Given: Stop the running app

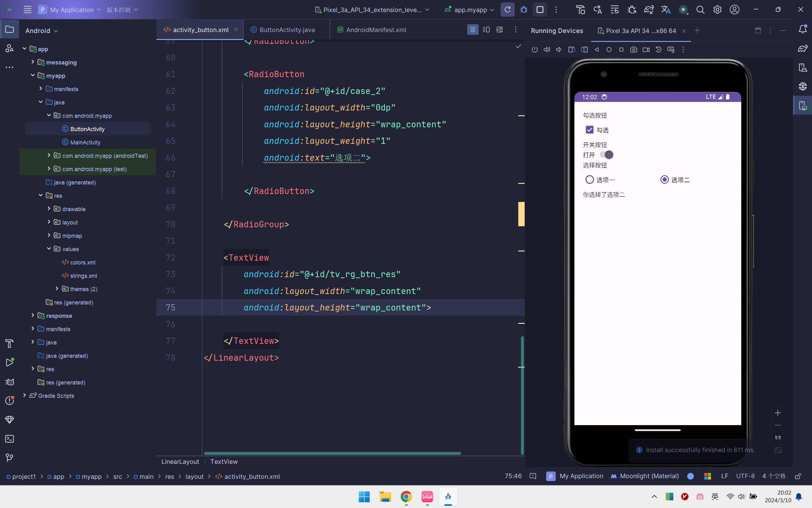Looking at the screenshot, I should [540, 10].
